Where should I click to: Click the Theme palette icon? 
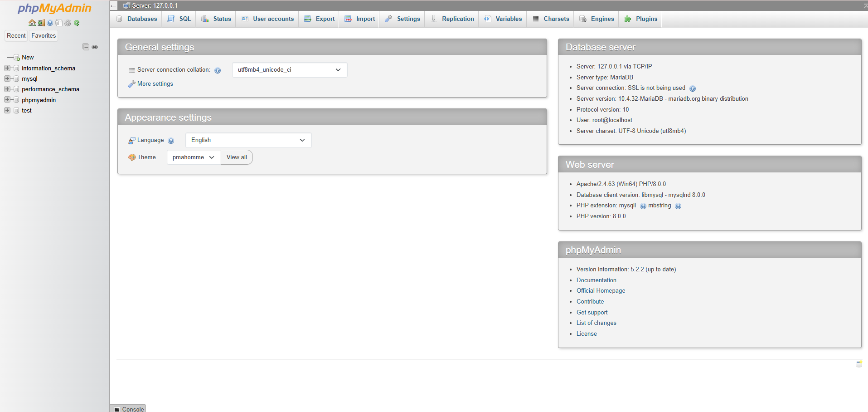132,157
